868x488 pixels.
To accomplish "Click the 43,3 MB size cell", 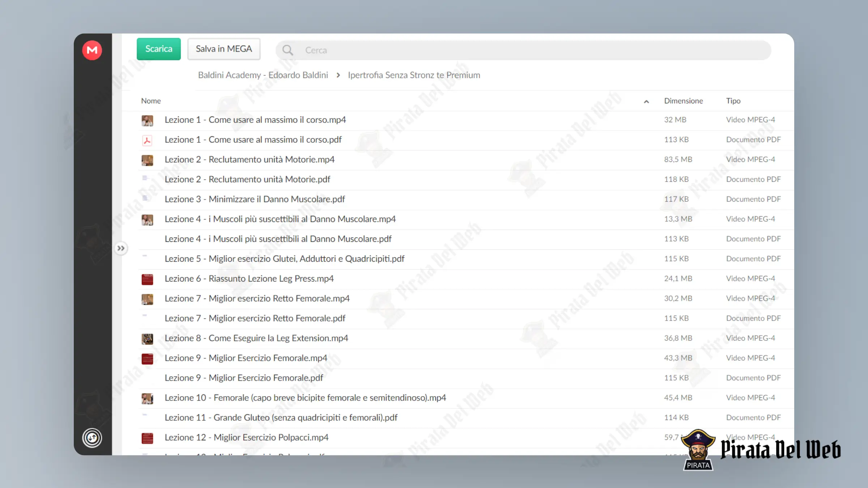I will point(678,358).
